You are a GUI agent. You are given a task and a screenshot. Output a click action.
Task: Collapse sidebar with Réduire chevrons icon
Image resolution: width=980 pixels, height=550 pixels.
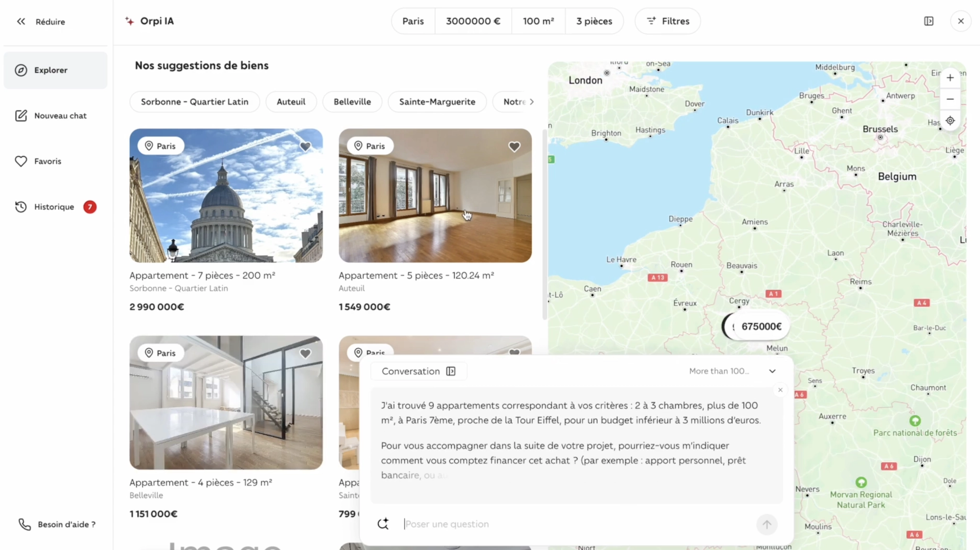[x=21, y=22]
